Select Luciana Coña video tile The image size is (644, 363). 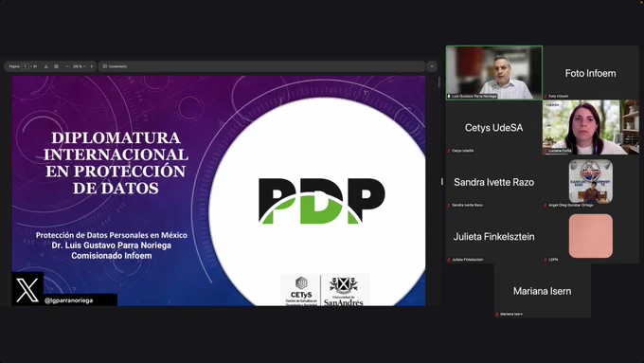[591, 127]
